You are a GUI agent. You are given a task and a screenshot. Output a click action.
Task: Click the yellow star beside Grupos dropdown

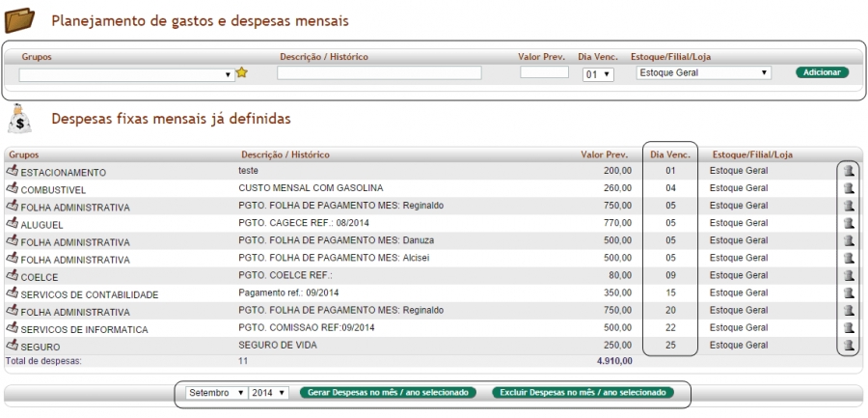click(242, 72)
